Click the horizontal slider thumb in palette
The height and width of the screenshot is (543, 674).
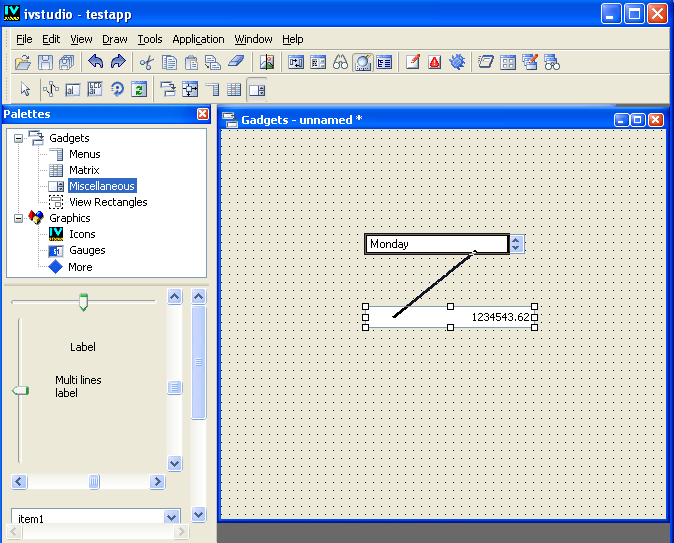[x=83, y=301]
